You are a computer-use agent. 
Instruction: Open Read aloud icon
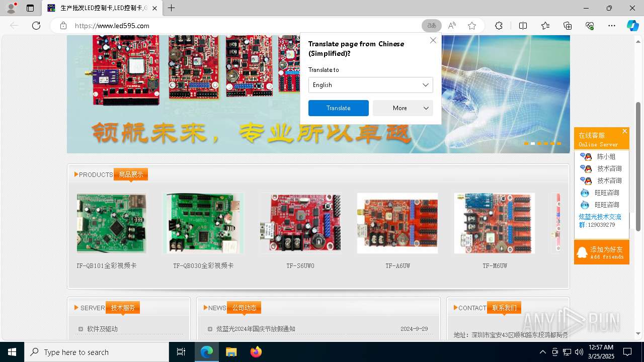tap(452, 26)
